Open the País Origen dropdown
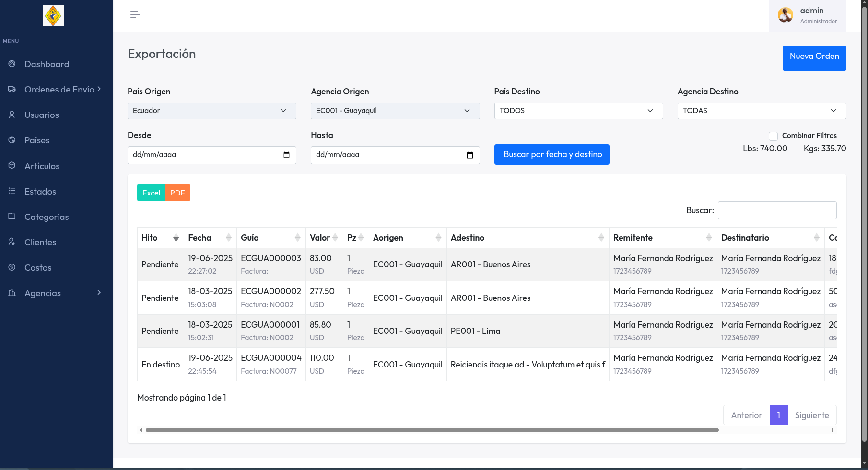Screen dimensions: 868x470 211,111
